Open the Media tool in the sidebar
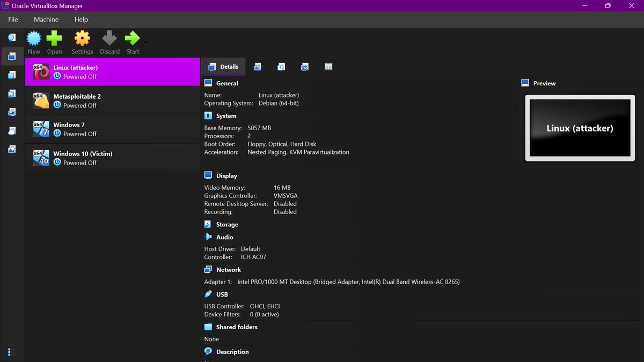Viewport: 644px width, 362px height. point(12,94)
